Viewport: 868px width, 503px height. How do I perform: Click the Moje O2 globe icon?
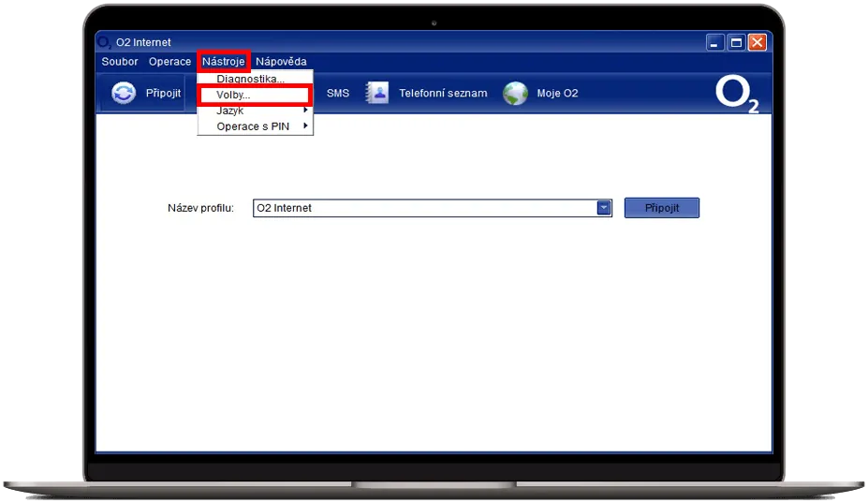click(515, 93)
